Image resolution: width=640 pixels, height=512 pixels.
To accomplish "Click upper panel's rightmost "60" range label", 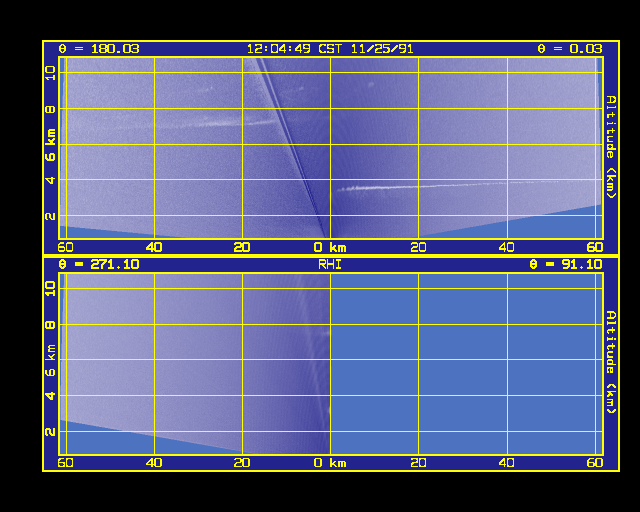I will pyautogui.click(x=595, y=247).
